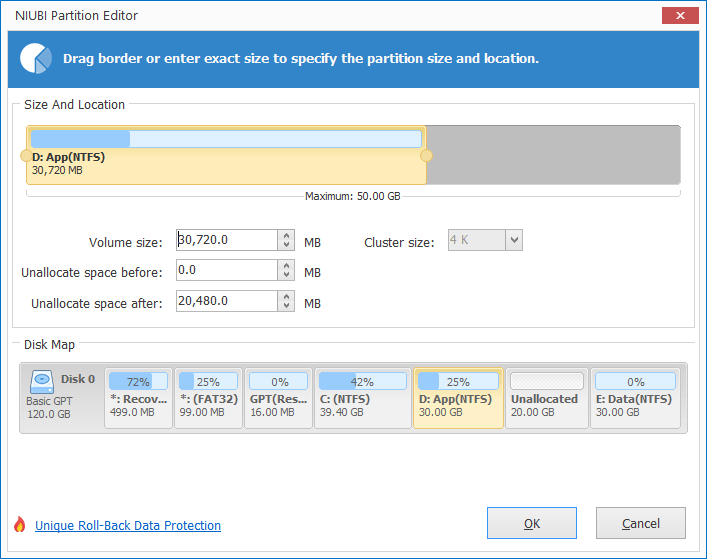The height and width of the screenshot is (559, 707).
Task: Click the right border handle of D: App
Action: pos(426,156)
